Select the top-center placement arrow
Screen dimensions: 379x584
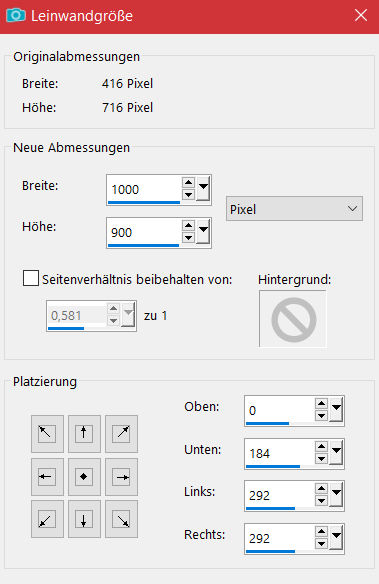(x=84, y=434)
